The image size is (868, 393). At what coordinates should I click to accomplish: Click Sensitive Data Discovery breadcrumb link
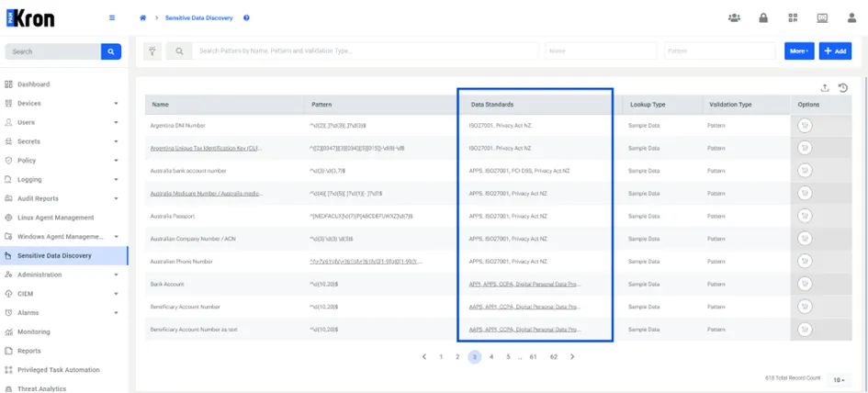click(198, 17)
